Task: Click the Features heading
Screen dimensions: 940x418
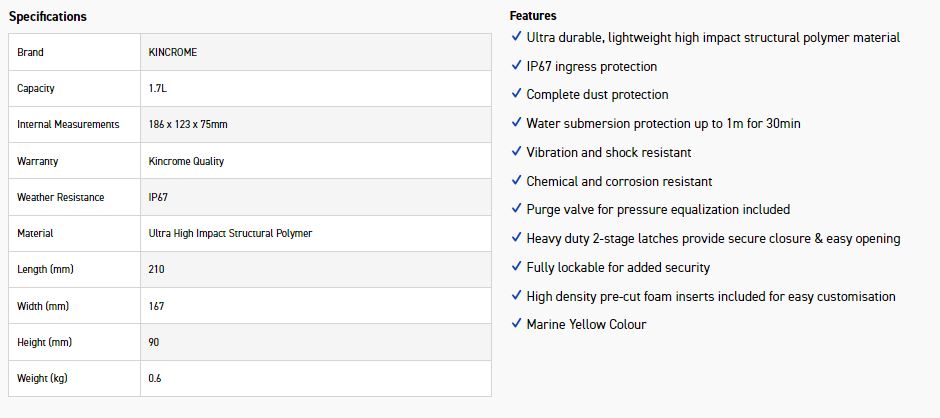Action: coord(533,16)
